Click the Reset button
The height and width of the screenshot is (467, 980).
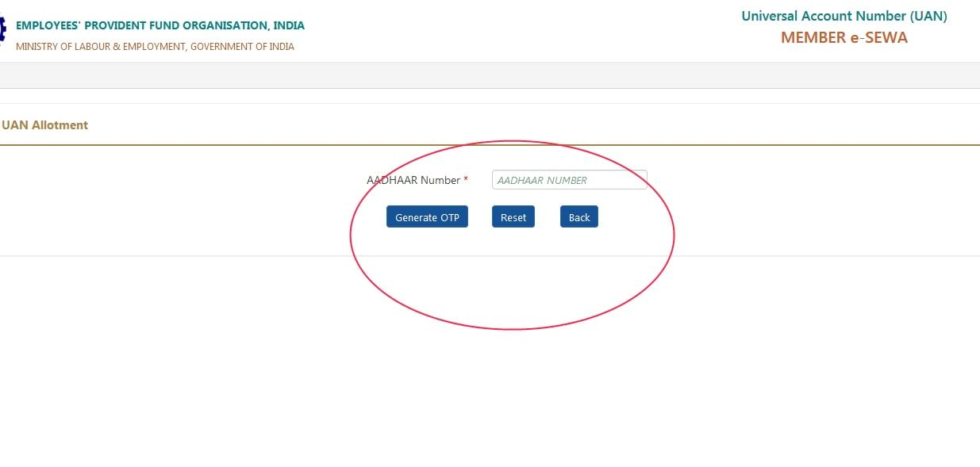coord(513,216)
